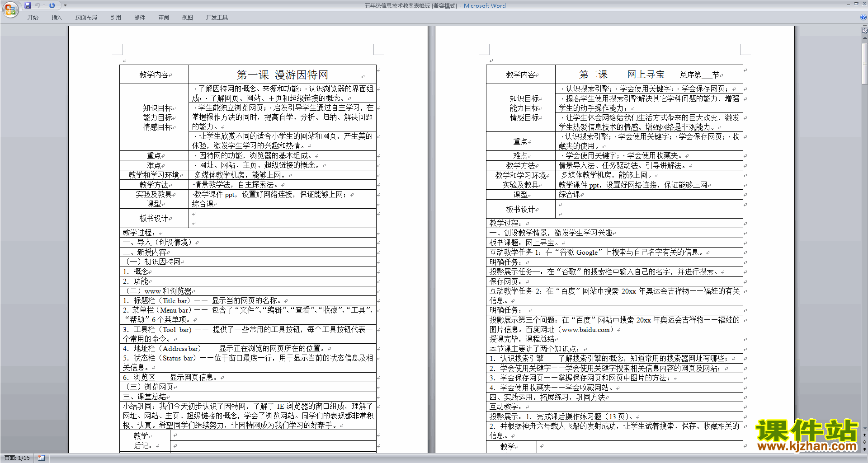The image size is (868, 463).
Task: Open Select Browse Object round button
Action: click(x=865, y=442)
